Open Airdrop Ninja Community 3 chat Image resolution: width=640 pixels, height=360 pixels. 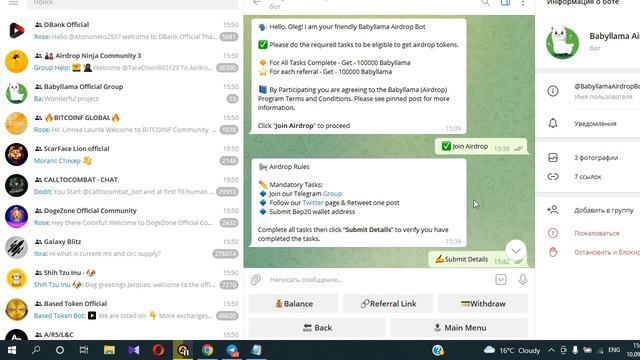point(122,62)
